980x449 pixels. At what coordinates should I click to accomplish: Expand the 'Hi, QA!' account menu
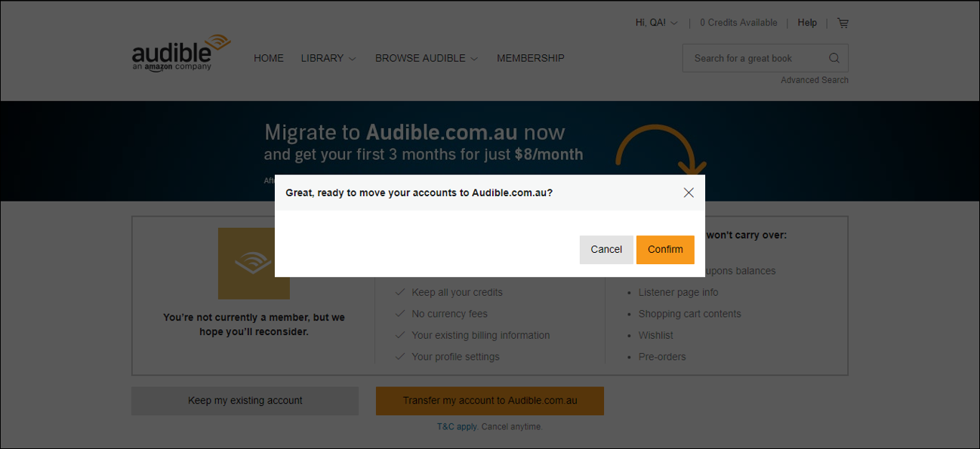point(655,23)
